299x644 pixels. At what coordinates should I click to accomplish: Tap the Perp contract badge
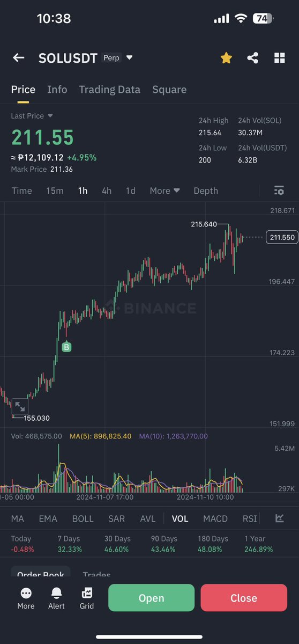pyautogui.click(x=111, y=57)
